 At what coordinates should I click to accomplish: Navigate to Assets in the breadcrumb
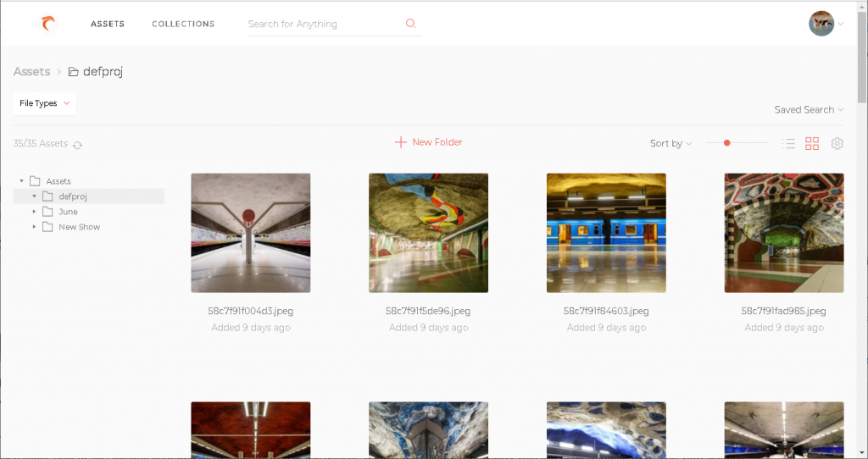click(31, 71)
